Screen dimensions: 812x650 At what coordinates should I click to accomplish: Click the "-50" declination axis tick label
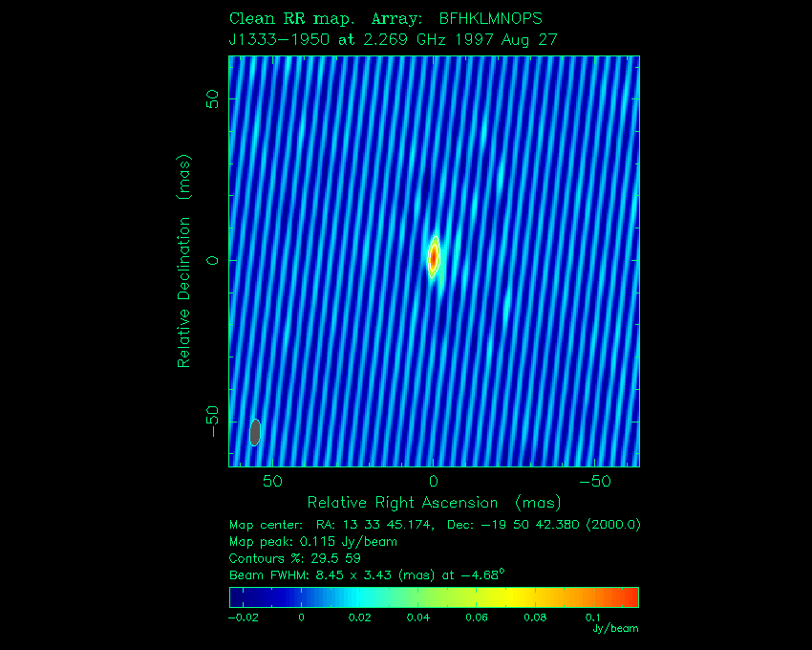[212, 422]
